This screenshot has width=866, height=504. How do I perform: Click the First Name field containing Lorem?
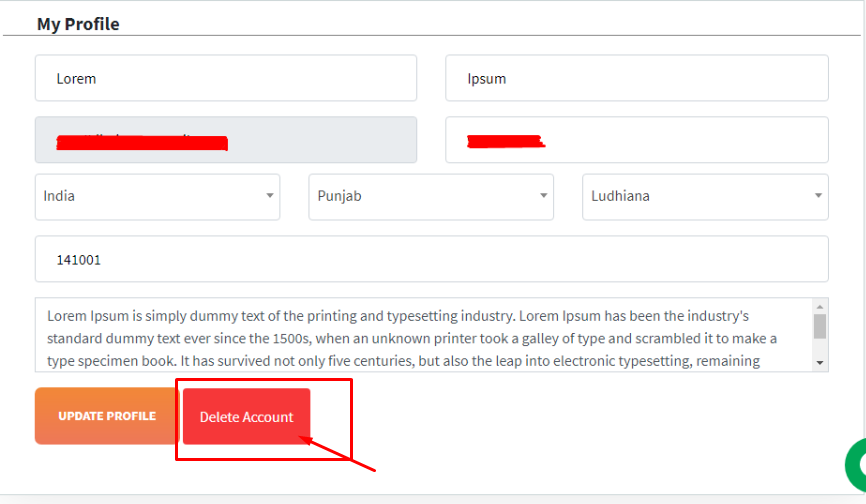(226, 78)
